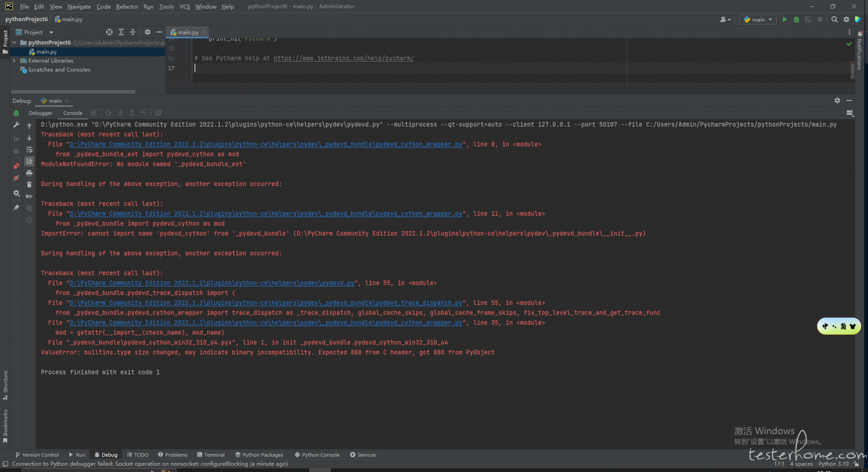The height and width of the screenshot is (472, 868).
Task: Open the VCS menu
Action: pyautogui.click(x=184, y=6)
